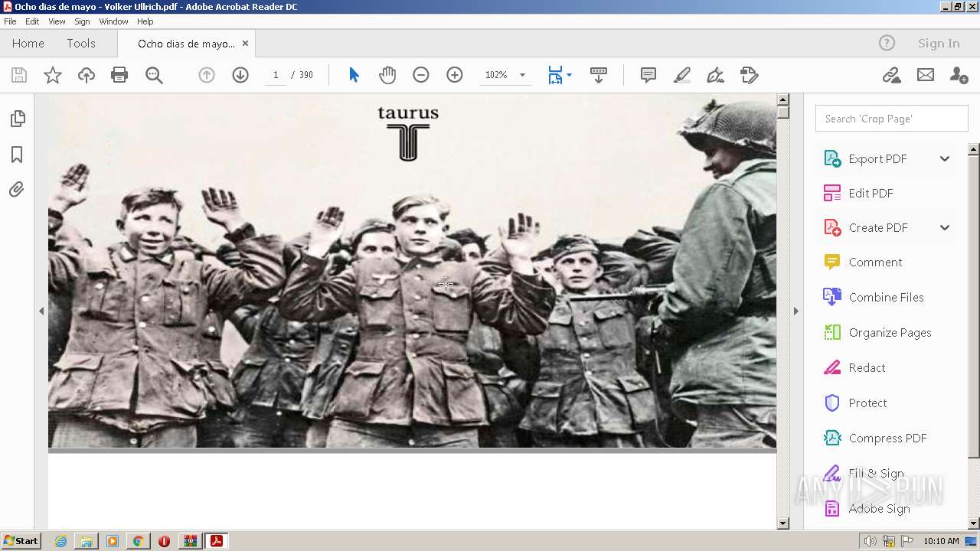
Task: Click the Stamp tool icon
Action: [749, 75]
